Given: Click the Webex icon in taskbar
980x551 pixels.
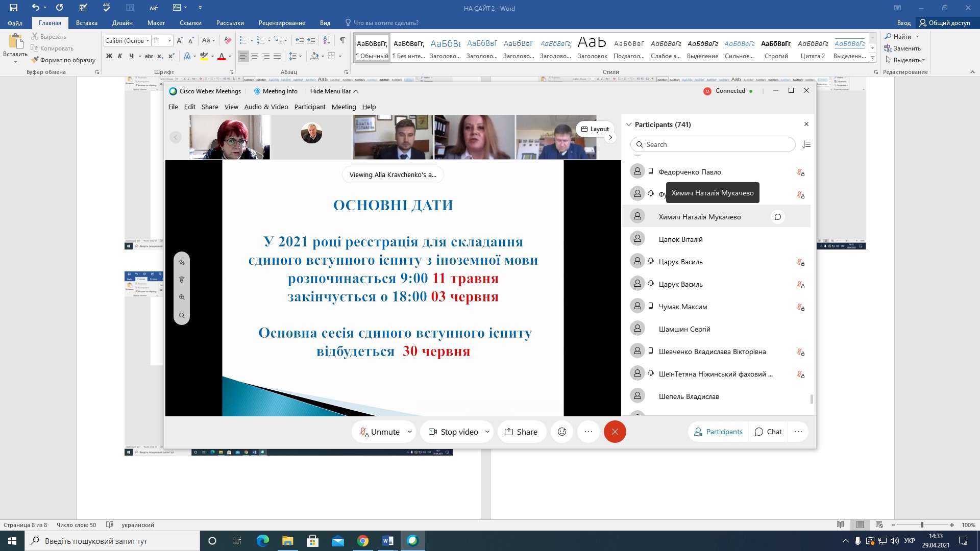Looking at the screenshot, I should pyautogui.click(x=412, y=541).
